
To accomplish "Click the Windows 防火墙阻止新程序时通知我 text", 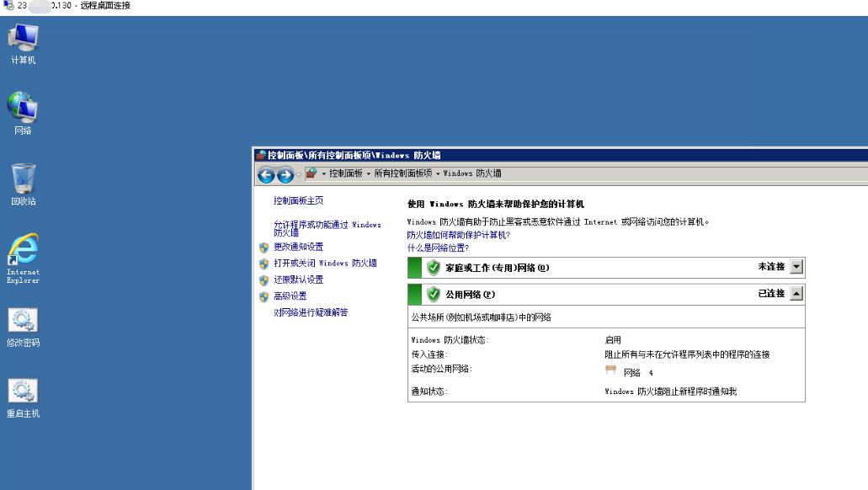I will point(670,391).
